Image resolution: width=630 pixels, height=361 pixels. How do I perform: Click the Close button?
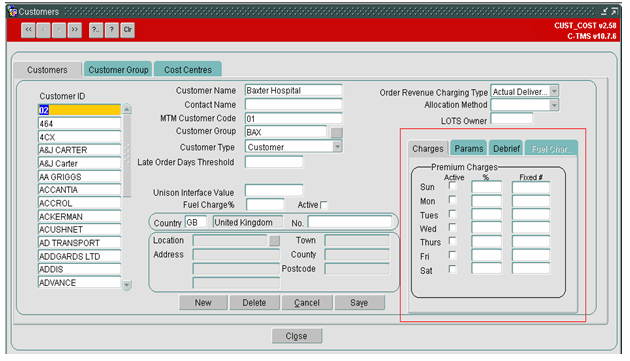[x=297, y=336]
